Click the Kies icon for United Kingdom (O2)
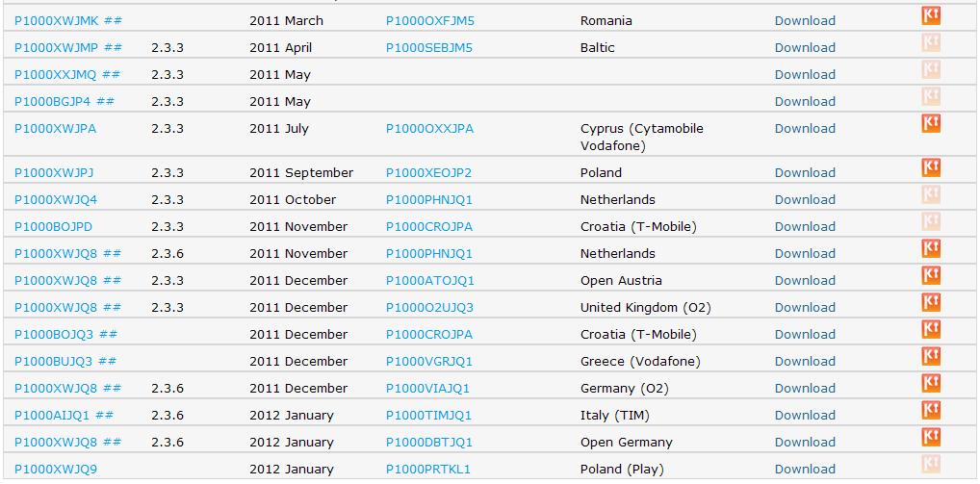This screenshot has height=484, width=980. pos(930,303)
